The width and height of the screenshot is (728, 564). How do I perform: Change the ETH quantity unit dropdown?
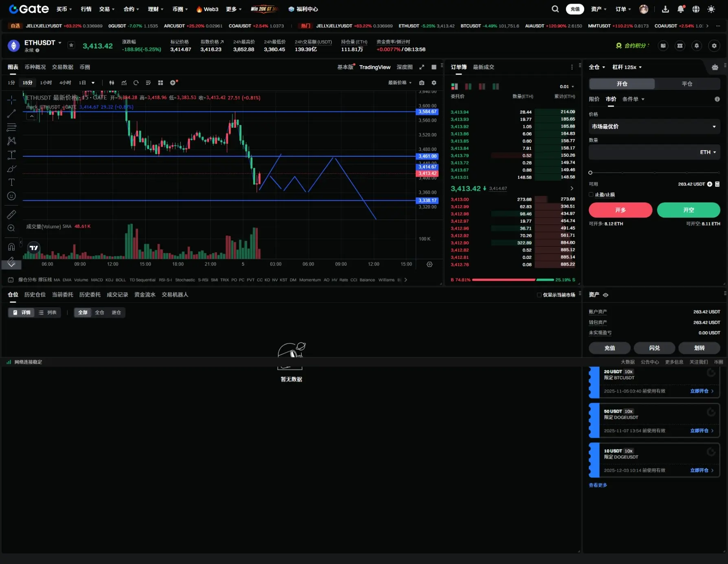[708, 152]
